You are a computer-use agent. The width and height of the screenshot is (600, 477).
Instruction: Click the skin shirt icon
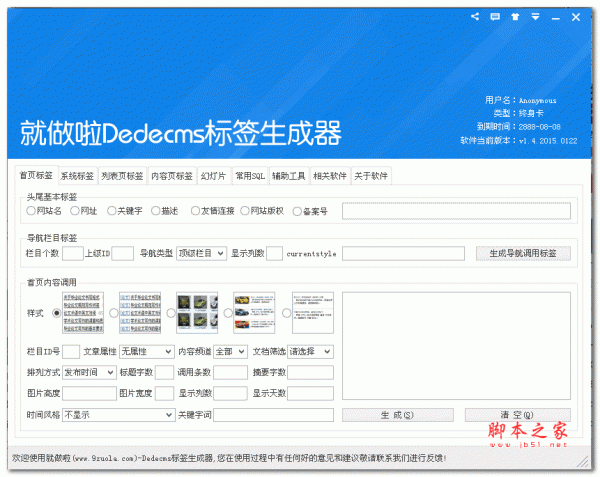pyautogui.click(x=515, y=16)
